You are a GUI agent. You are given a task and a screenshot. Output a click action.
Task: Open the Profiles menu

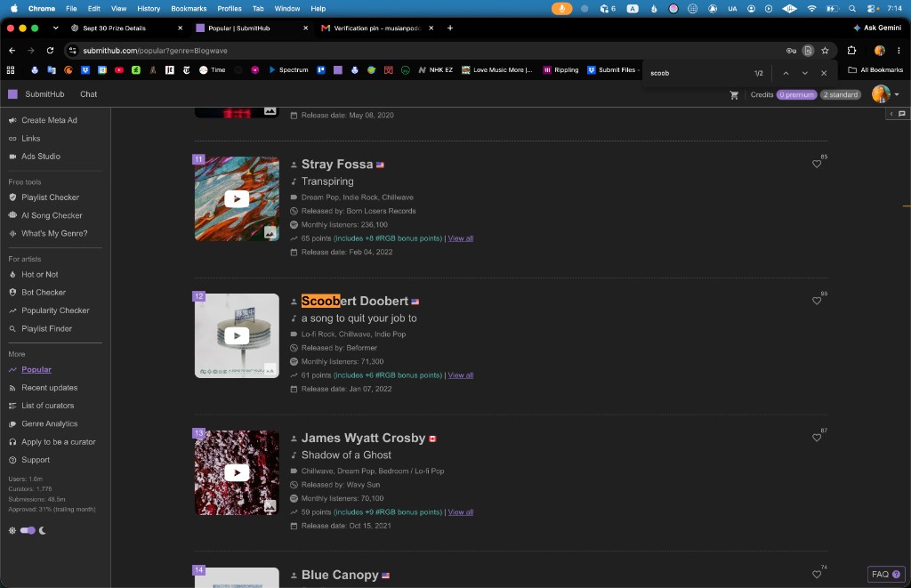point(229,9)
